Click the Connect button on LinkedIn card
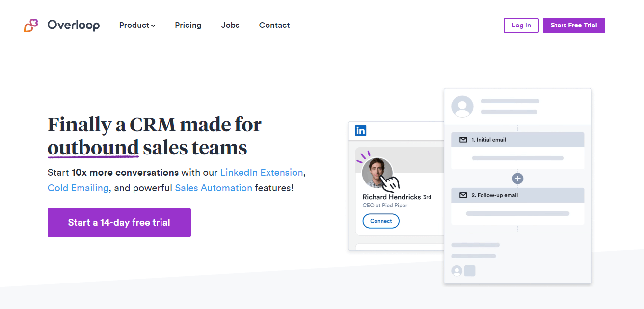Screen dimensions: 644x309 (x=381, y=221)
